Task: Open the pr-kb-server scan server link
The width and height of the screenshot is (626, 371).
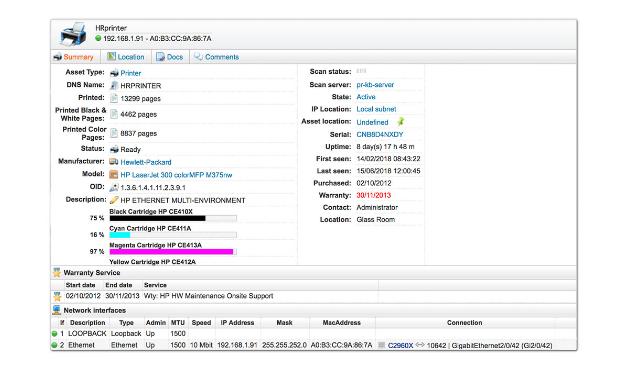Action: click(375, 85)
